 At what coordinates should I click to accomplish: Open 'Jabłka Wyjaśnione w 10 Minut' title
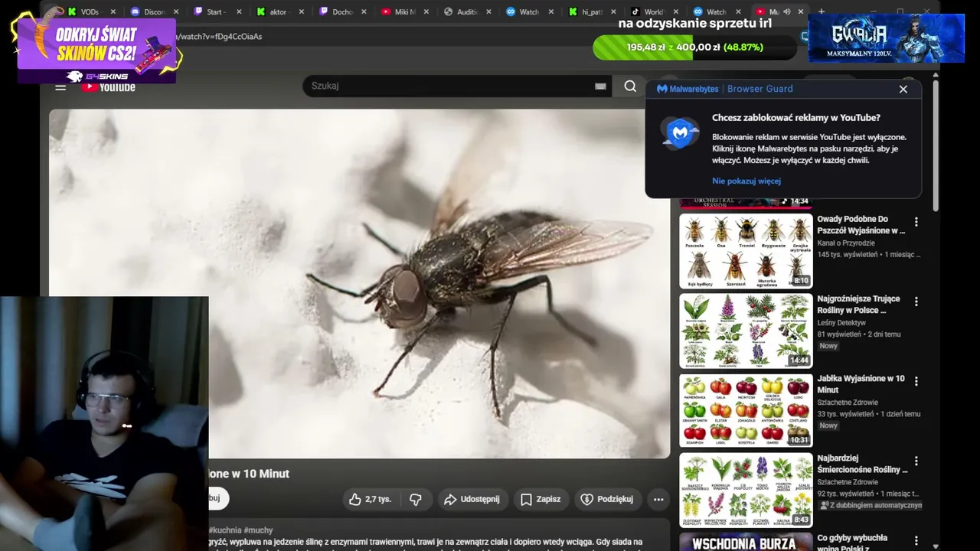(861, 384)
